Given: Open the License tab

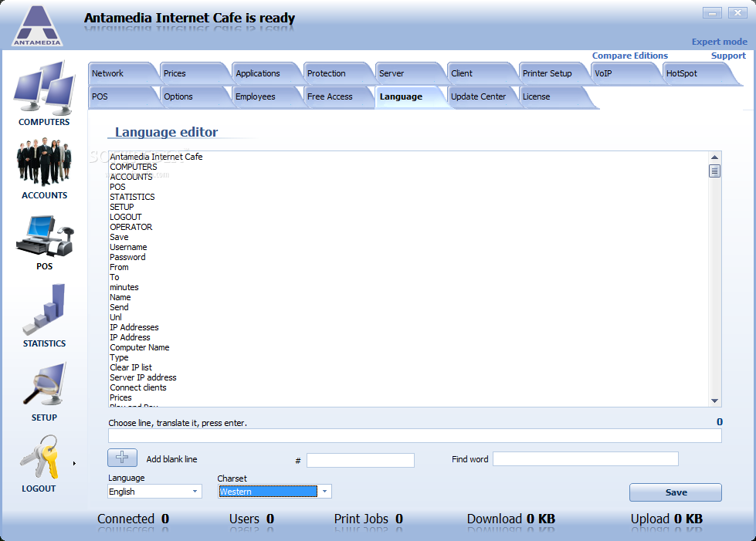Looking at the screenshot, I should click(554, 96).
